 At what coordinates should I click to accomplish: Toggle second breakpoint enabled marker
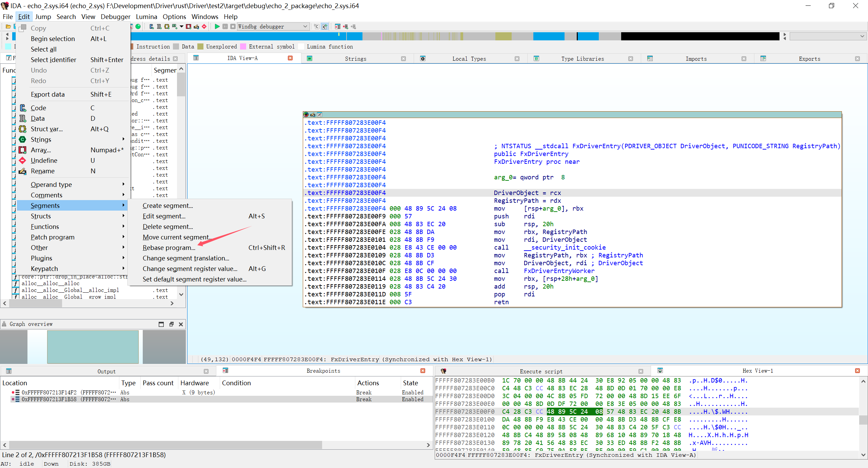13,399
